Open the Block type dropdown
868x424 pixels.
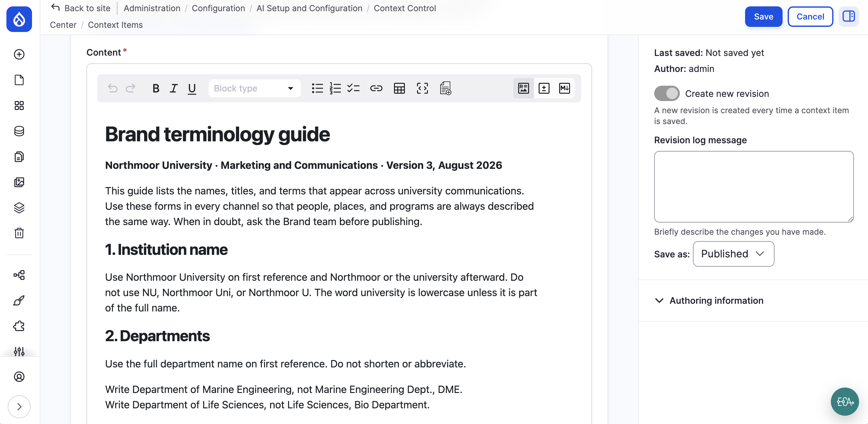click(x=254, y=88)
